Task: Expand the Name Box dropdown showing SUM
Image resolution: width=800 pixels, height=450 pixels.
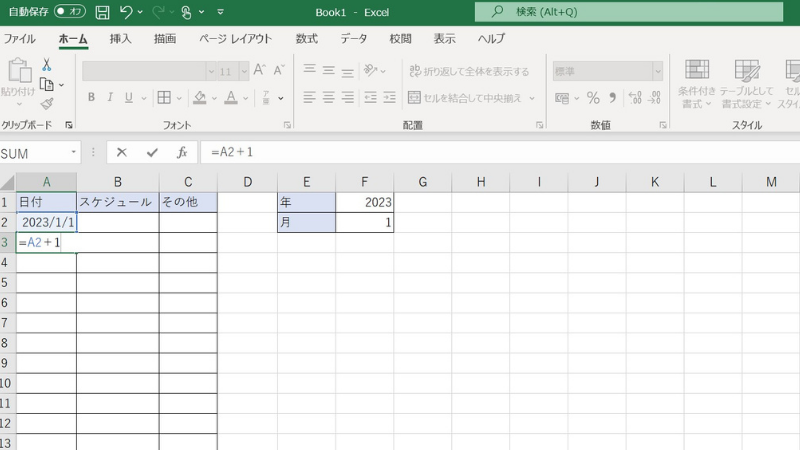Action: pos(74,152)
